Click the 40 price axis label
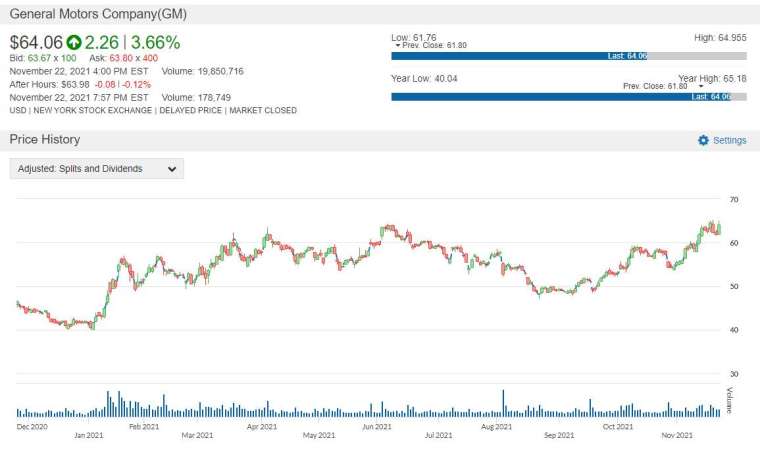Screen dimensions: 760x451 coord(734,330)
